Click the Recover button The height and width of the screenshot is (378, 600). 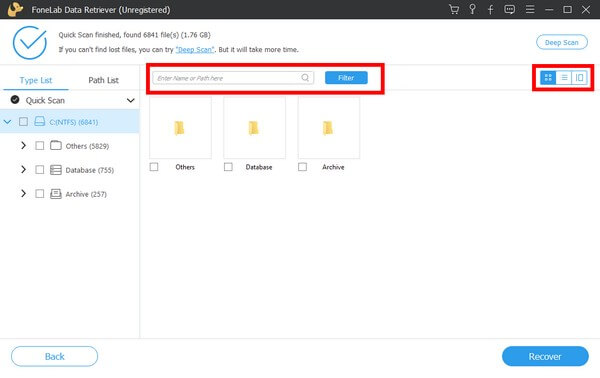tap(545, 356)
